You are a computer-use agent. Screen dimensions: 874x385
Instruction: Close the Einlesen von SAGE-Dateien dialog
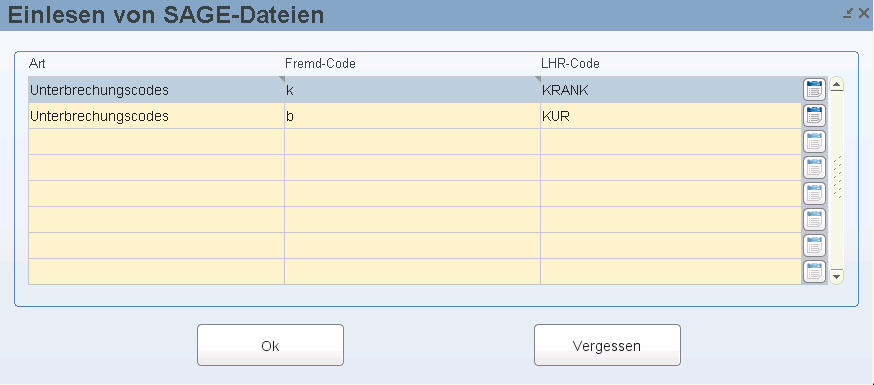[864, 14]
